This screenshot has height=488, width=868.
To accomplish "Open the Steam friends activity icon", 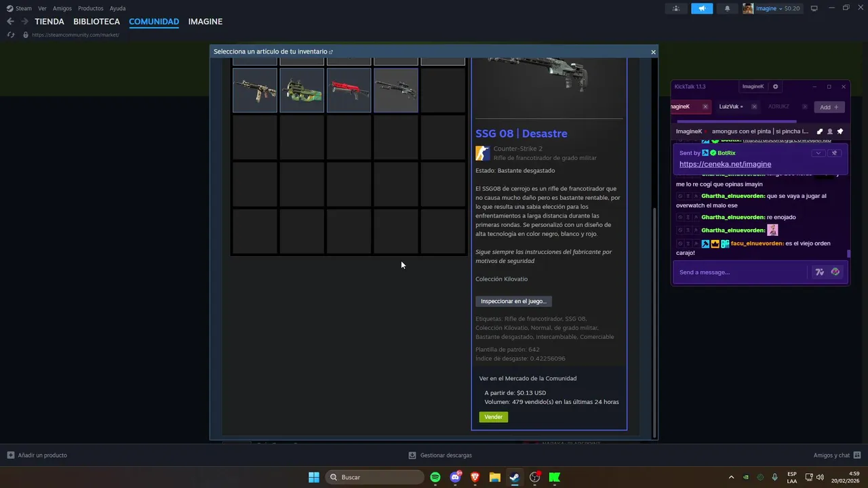I will pyautogui.click(x=675, y=8).
